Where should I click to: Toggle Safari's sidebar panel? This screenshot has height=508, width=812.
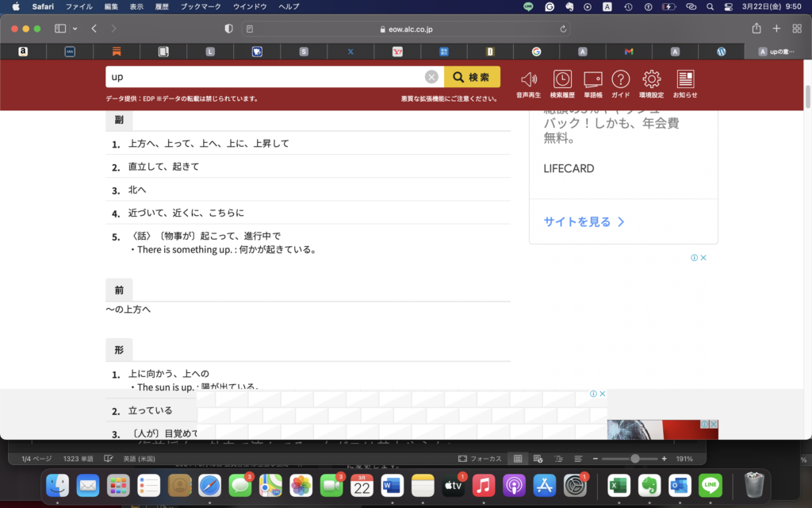tap(60, 29)
